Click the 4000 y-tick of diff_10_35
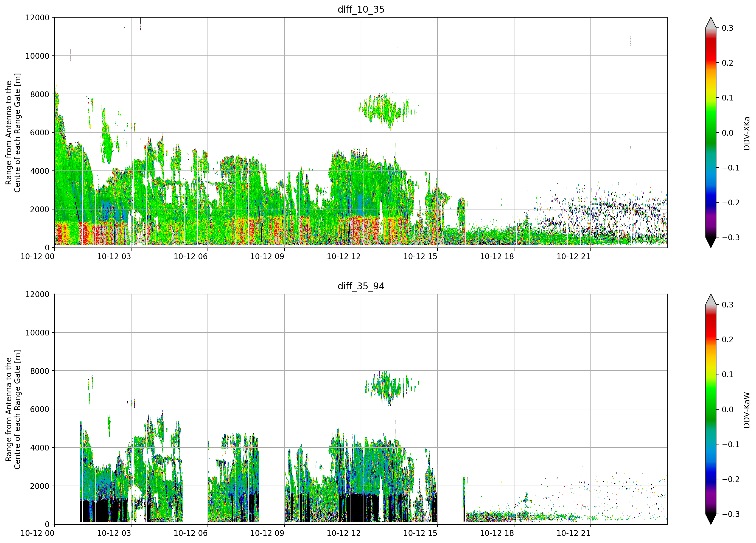Screen dimensions: 756x543 tap(40, 171)
